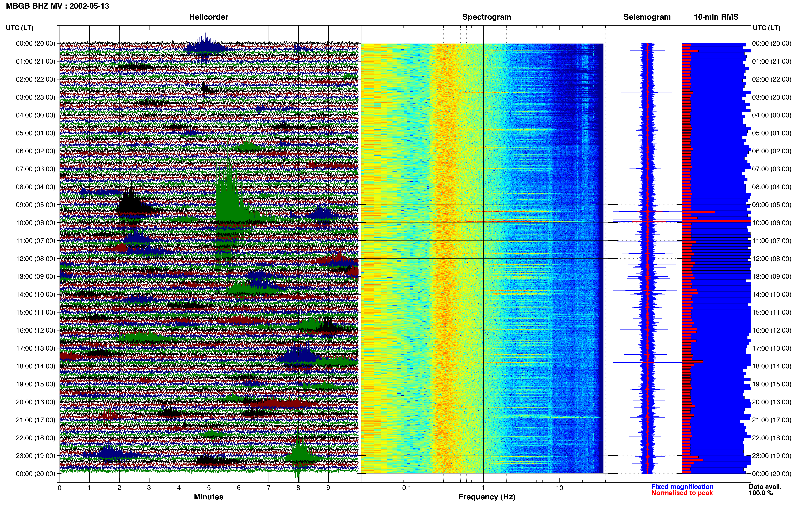Viewport: 812px width, 508px height.
Task: Click the '100.0 %' availability value
Action: coord(761,493)
